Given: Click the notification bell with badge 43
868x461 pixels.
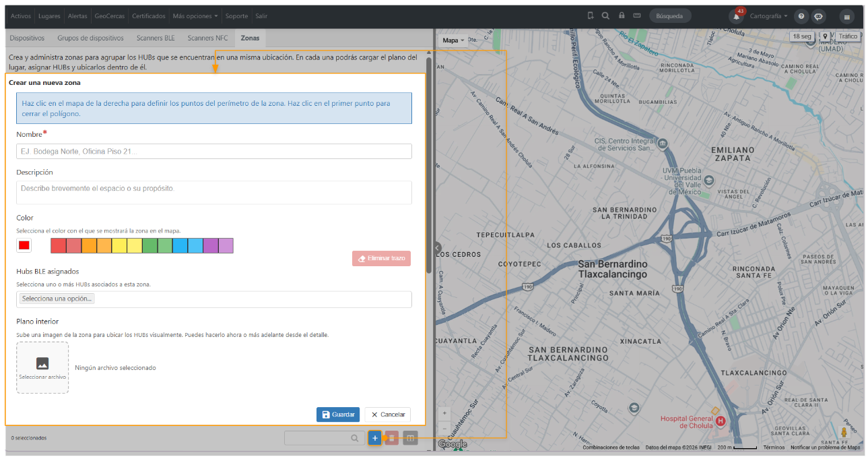Looking at the screenshot, I should click(x=737, y=16).
